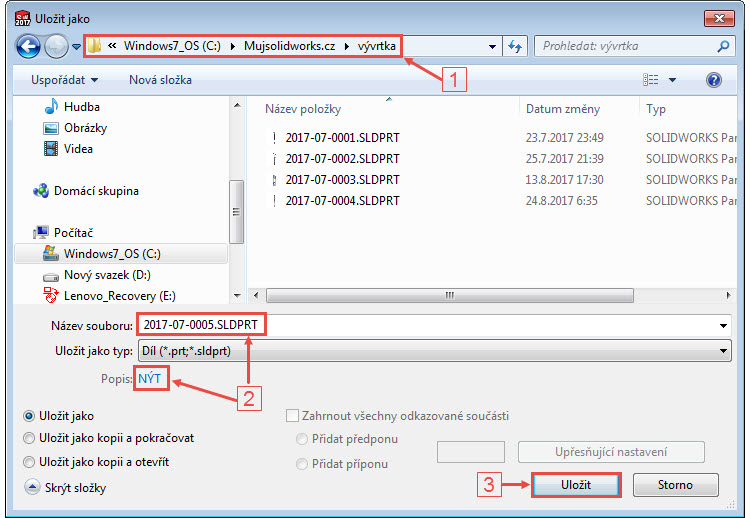Click the Back navigation arrow
750x518 pixels.
pos(28,46)
